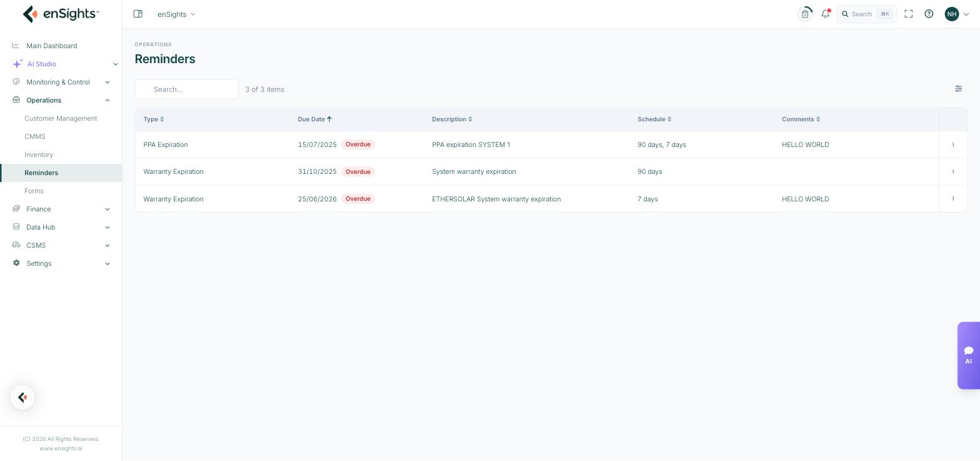This screenshot has height=461, width=980.
Task: Click the Schedule column header
Action: (x=651, y=119)
